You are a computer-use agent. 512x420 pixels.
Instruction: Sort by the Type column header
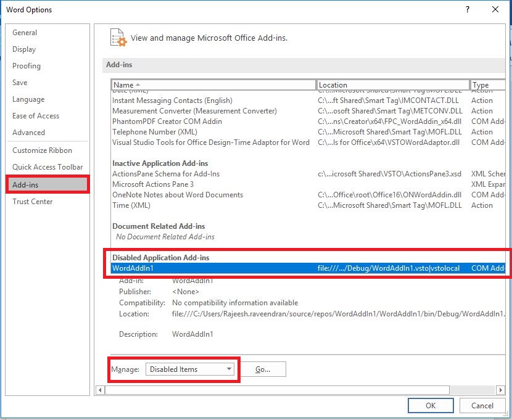(487, 85)
